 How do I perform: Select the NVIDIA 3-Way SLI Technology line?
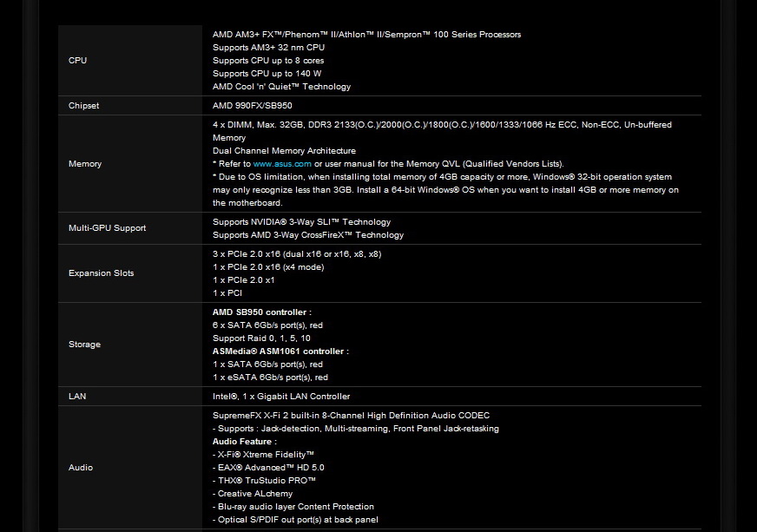301,222
